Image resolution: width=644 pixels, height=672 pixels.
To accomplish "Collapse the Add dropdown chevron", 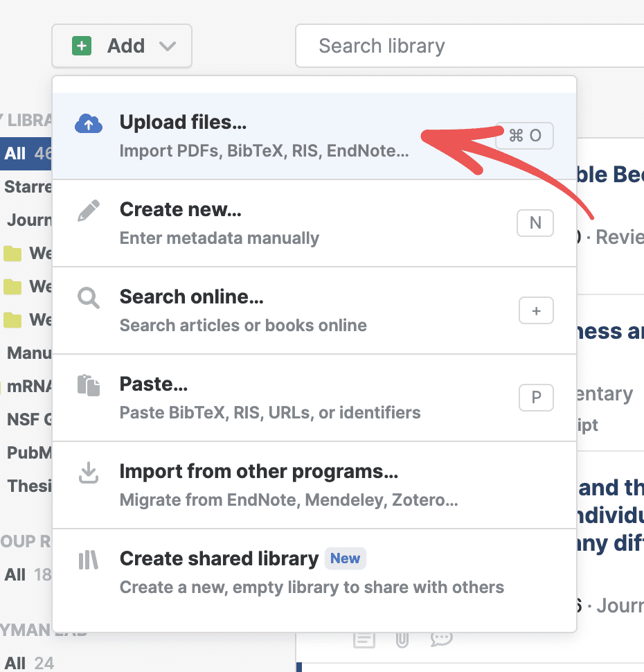I will 168,46.
